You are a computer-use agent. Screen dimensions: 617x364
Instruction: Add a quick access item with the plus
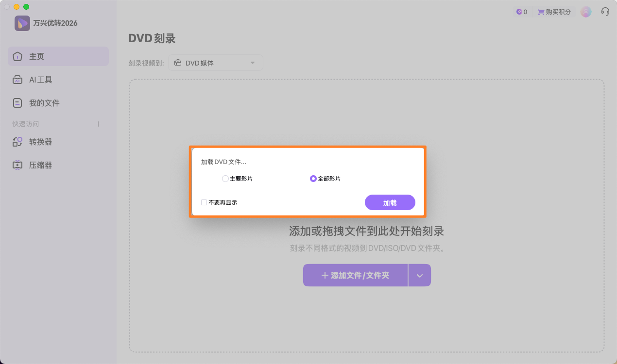[98, 124]
